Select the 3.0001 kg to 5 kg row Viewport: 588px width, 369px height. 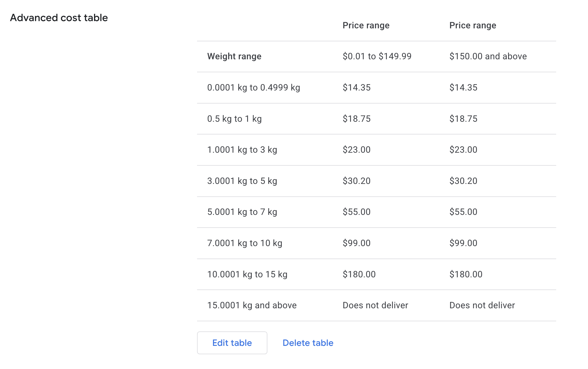pyautogui.click(x=242, y=181)
